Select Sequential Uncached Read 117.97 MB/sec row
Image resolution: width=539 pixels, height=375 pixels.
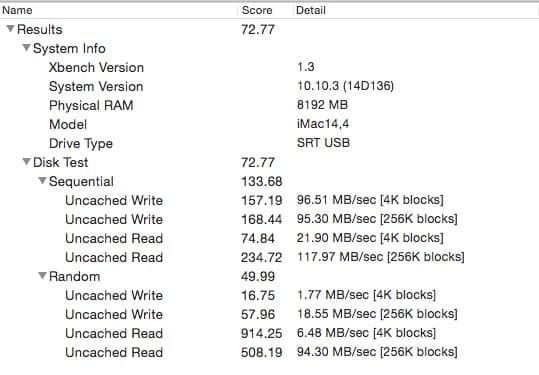(270, 257)
